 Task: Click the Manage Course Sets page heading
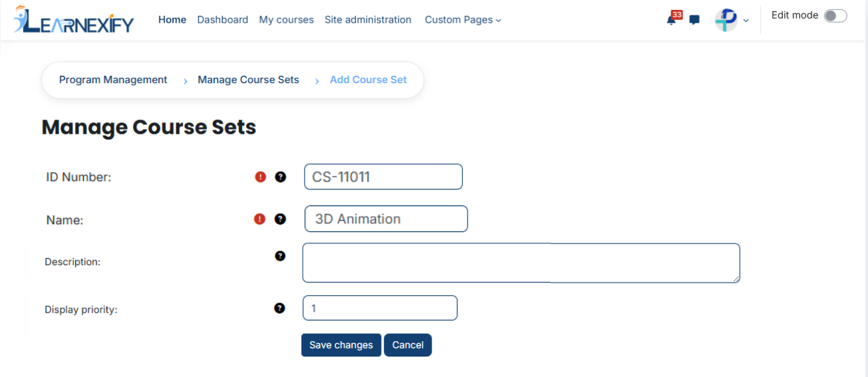(149, 127)
